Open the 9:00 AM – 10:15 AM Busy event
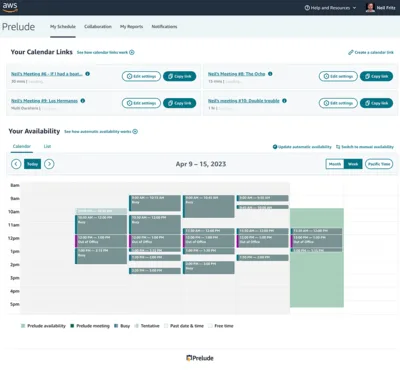This screenshot has width=400, height=379. pos(155,203)
